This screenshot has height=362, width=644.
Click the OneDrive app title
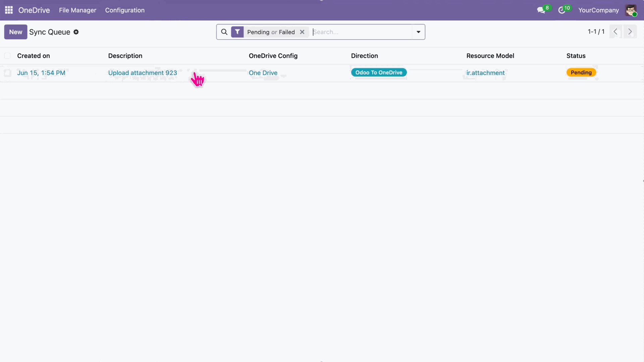(34, 10)
